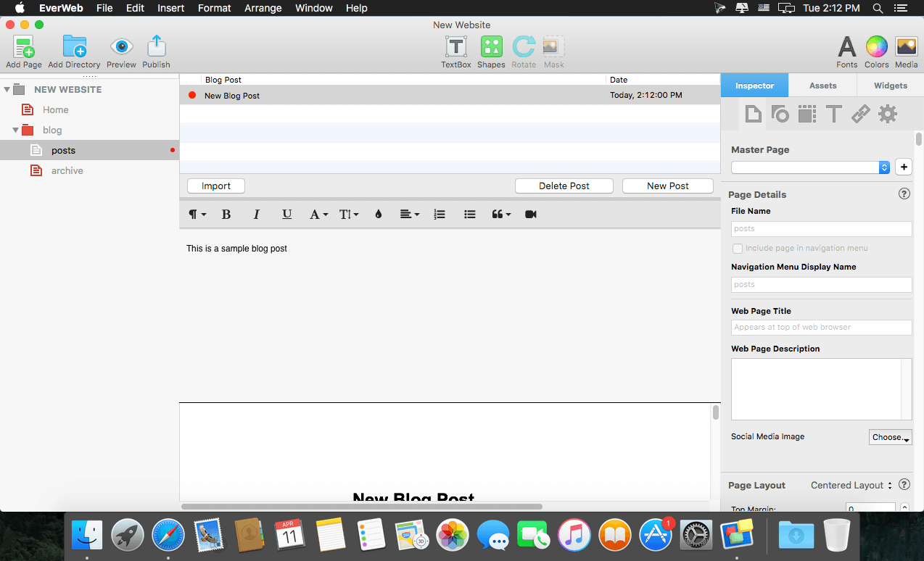Click the Add Page toolbar icon
The width and height of the screenshot is (924, 561).
click(x=23, y=48)
